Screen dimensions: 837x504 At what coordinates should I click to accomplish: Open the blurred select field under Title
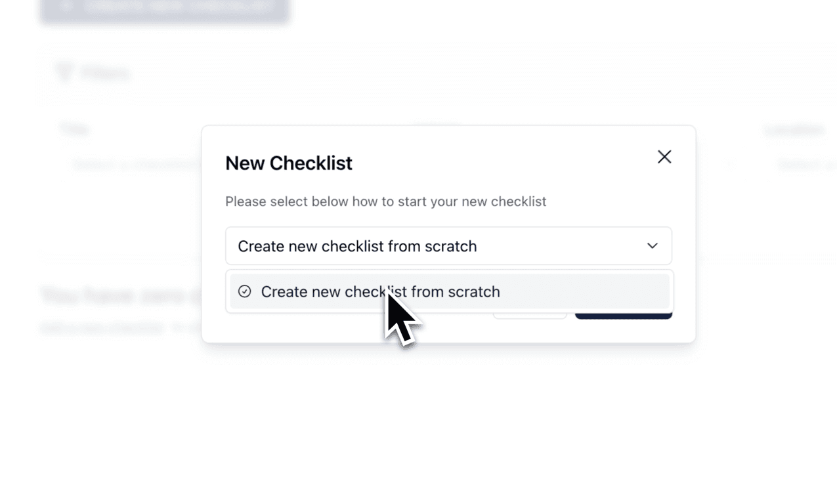pos(135,165)
